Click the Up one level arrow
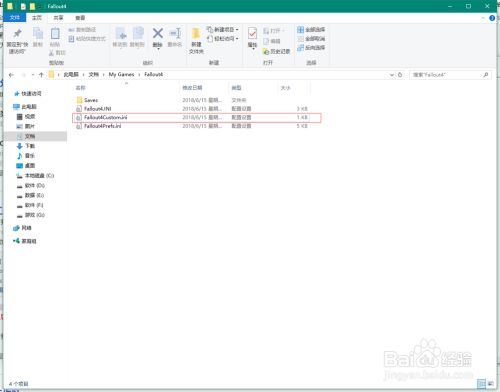 tap(41, 75)
